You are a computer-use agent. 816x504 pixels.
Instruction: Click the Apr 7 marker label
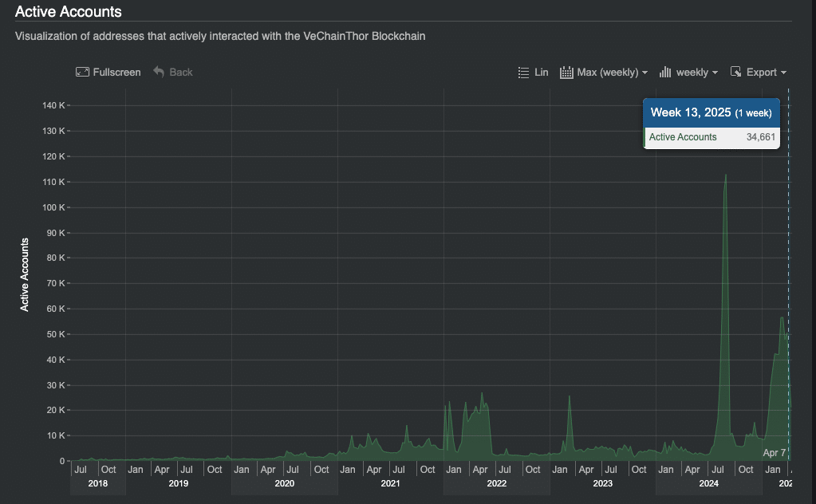[774, 453]
